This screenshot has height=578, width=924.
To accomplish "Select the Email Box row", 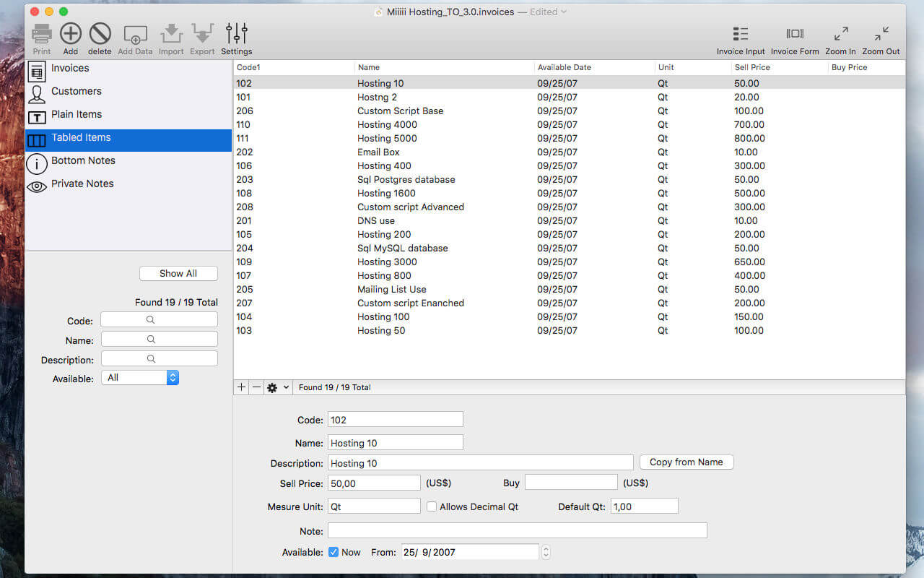I will pos(570,152).
